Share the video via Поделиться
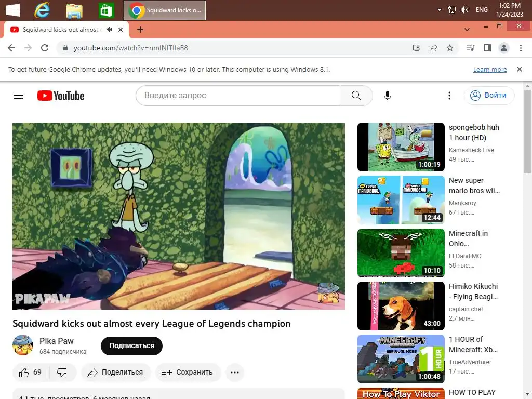532x399 pixels. point(116,372)
